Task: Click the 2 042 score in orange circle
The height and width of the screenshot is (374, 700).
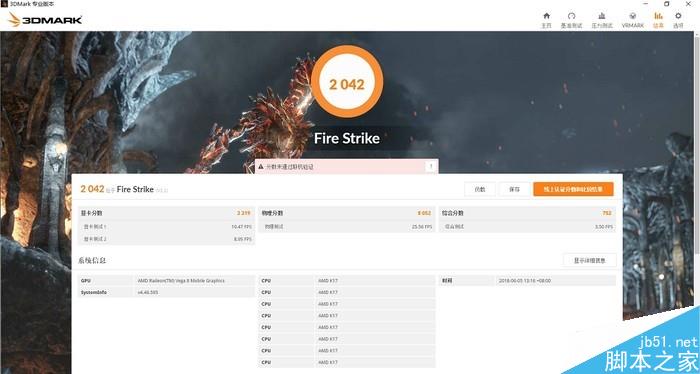Action: (x=347, y=84)
